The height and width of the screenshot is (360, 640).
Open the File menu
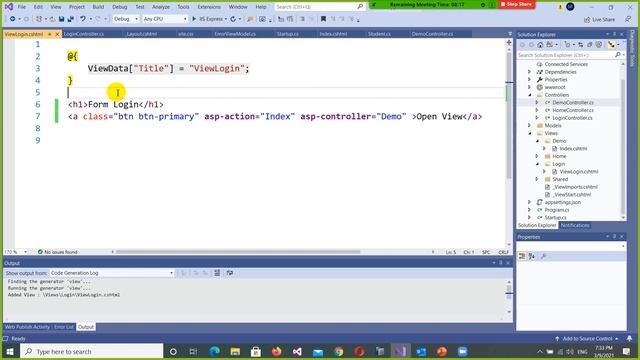[x=22, y=7]
